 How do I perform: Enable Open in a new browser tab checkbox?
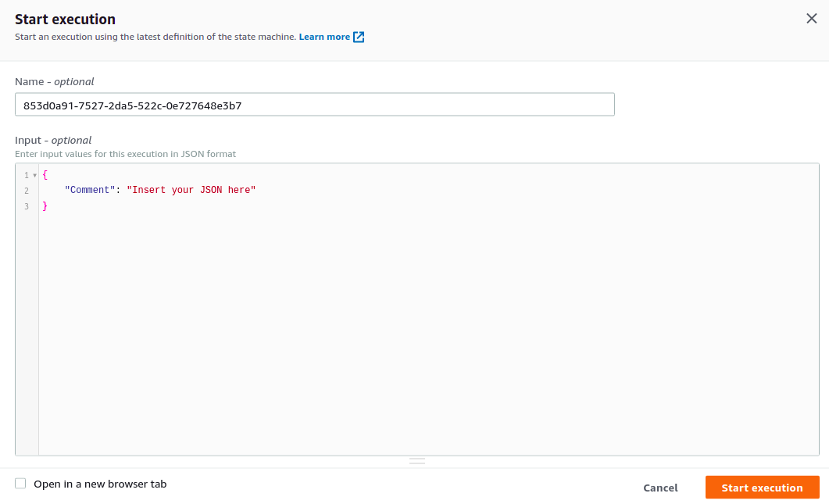pos(20,484)
